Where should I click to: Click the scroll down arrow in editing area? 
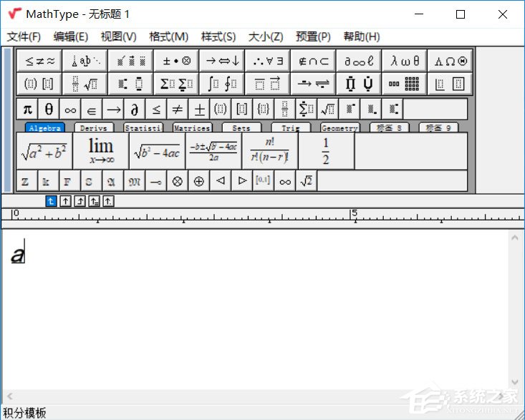[515, 383]
